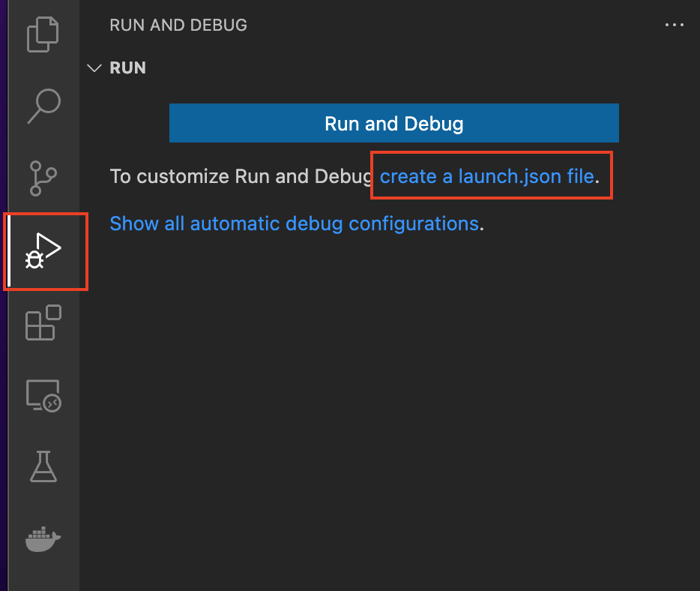
Task: Click the create a launch.json file link
Action: click(x=487, y=176)
